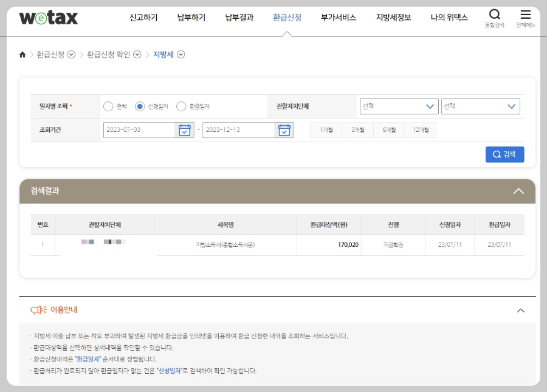Open the wetax home logo
The width and height of the screenshot is (547, 392).
tap(49, 18)
